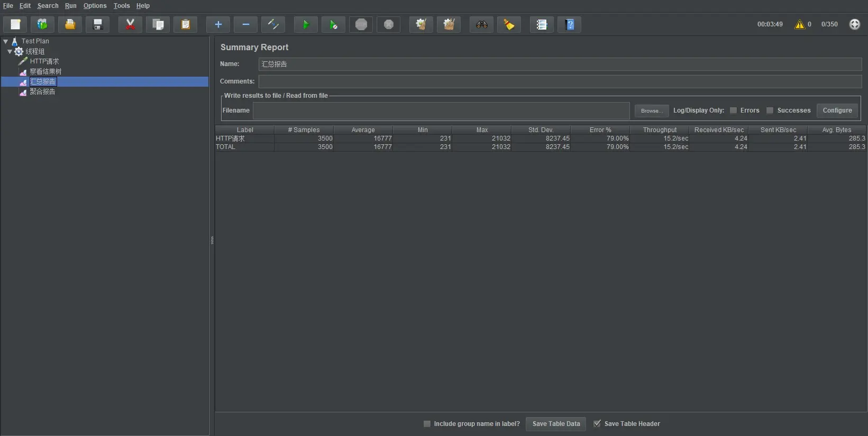The width and height of the screenshot is (868, 436).
Task: Open the Options menu
Action: click(x=95, y=6)
